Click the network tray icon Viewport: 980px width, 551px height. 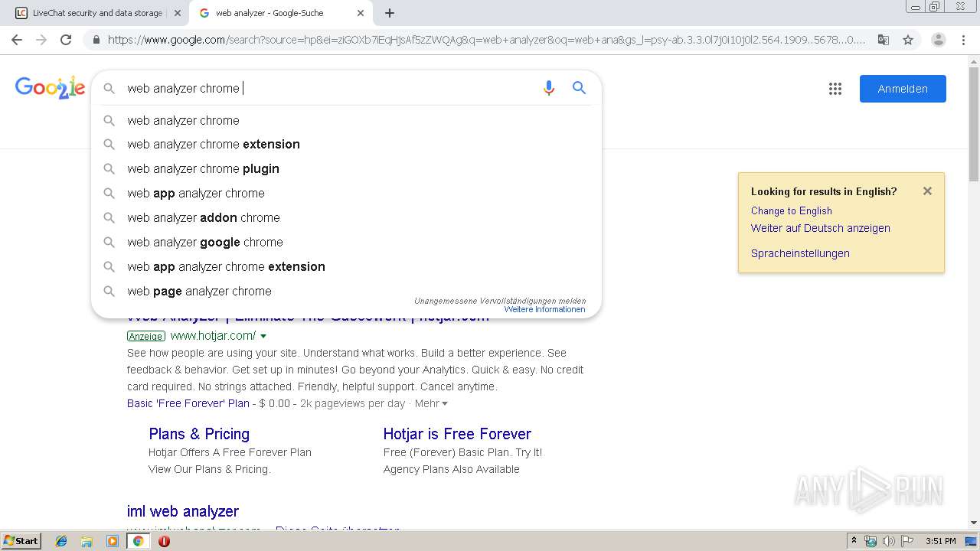tap(871, 541)
